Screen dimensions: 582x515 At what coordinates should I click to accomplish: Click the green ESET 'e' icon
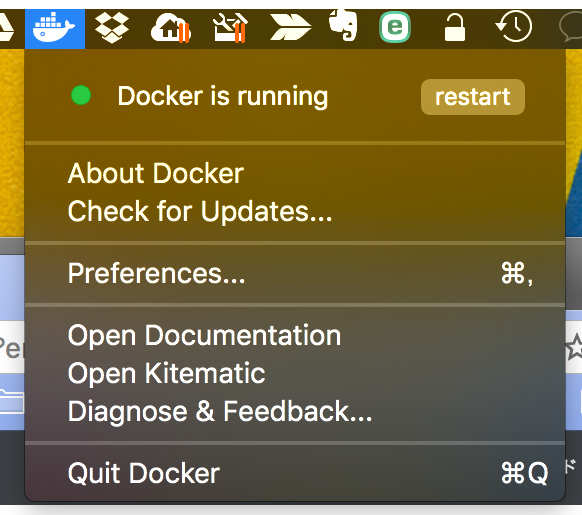point(395,27)
